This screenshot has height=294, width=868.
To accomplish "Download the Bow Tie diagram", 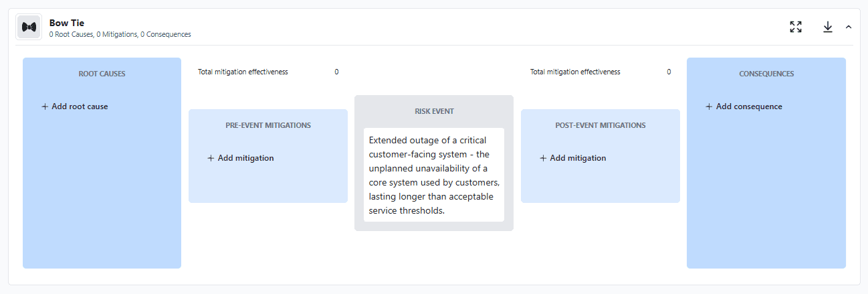I will point(827,27).
